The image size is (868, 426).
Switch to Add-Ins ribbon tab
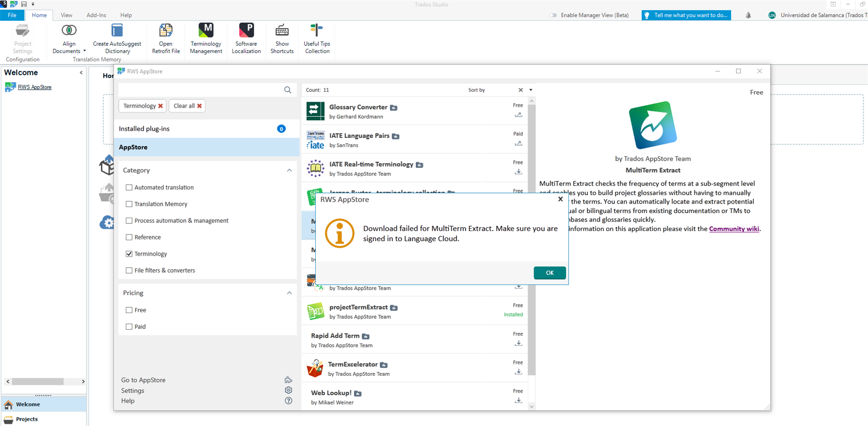(96, 15)
